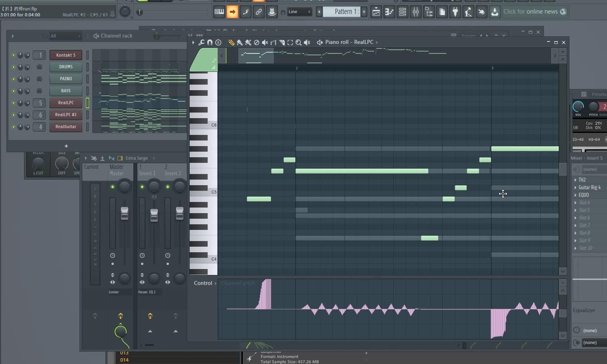Pick the Zoom tool in Piano roll toolbar
Screen dimensions: 607x364
coord(298,42)
